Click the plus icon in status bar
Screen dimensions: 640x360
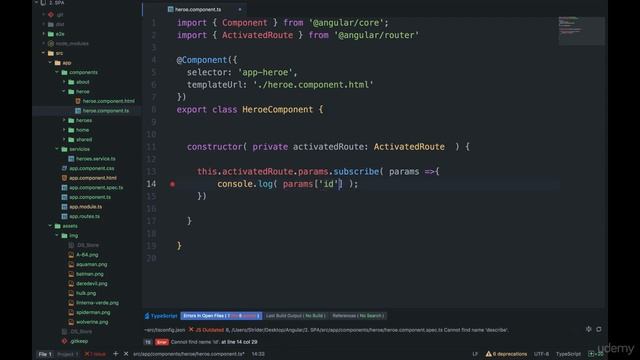[116, 353]
